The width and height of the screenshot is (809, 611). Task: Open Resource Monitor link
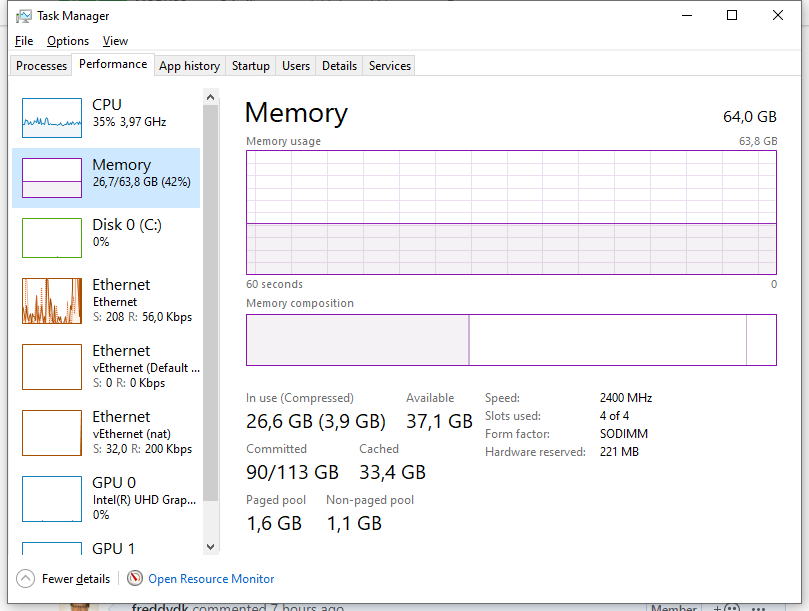[211, 579]
